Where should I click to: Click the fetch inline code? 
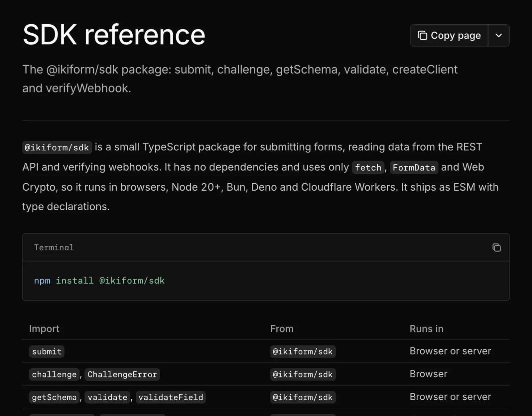(368, 167)
